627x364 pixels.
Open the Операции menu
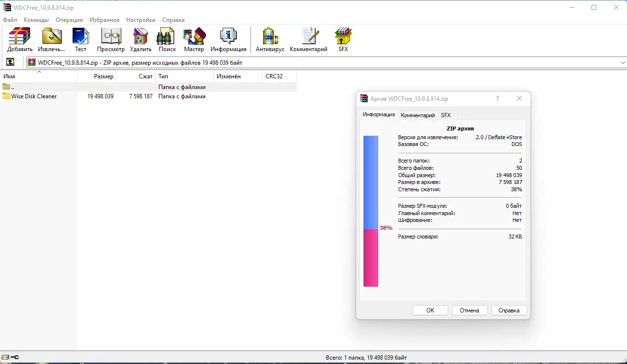69,20
